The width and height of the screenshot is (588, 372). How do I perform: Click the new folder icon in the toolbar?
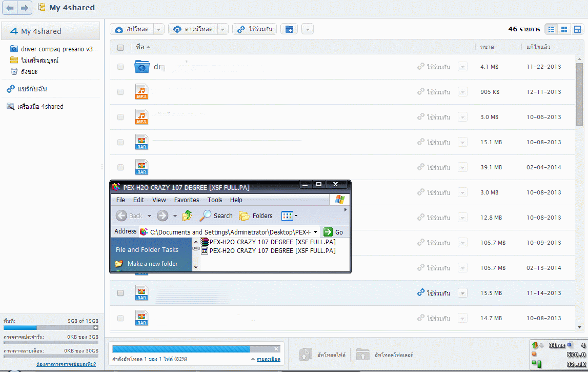[289, 29]
